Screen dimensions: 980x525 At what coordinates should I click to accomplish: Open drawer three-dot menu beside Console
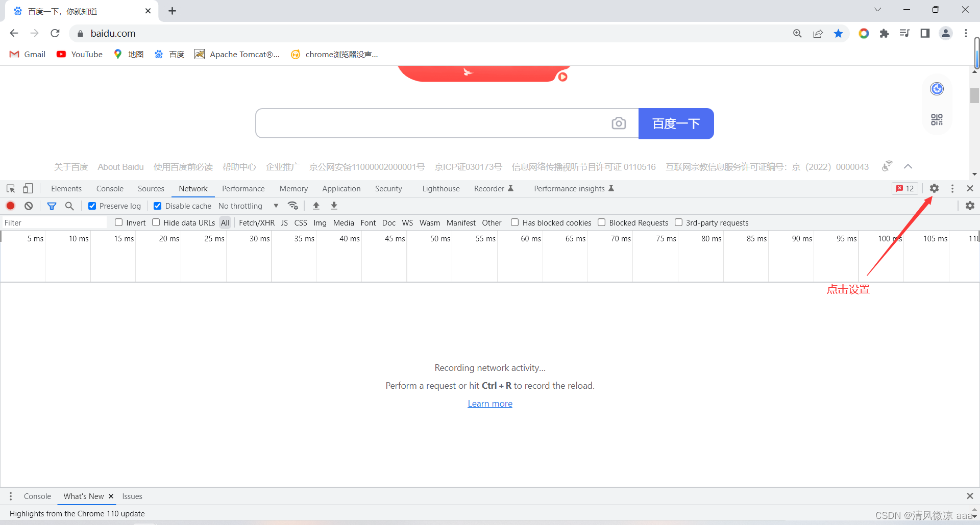11,496
